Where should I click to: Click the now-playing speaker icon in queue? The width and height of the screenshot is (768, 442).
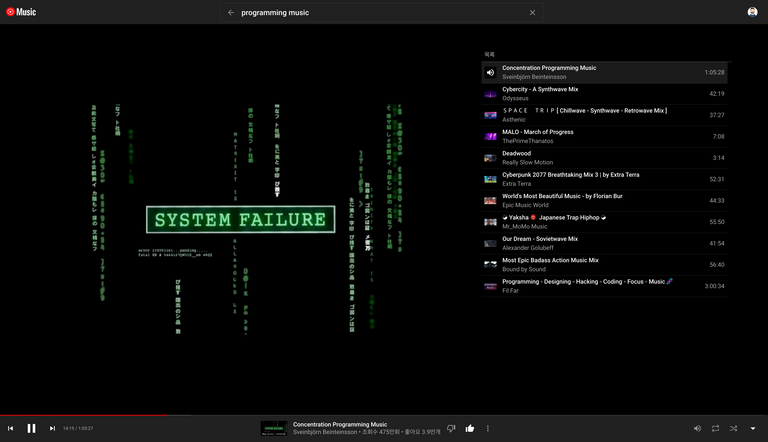point(490,73)
